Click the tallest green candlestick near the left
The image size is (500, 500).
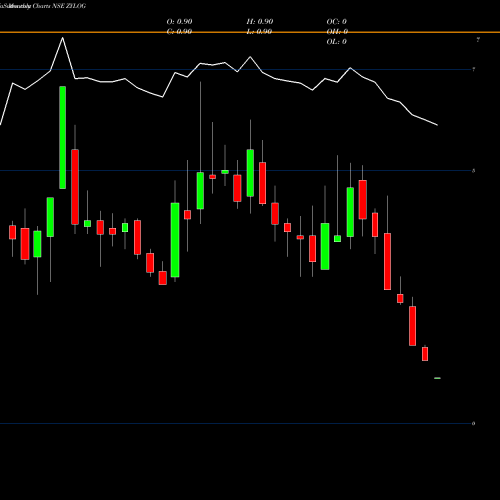[x=63, y=137]
